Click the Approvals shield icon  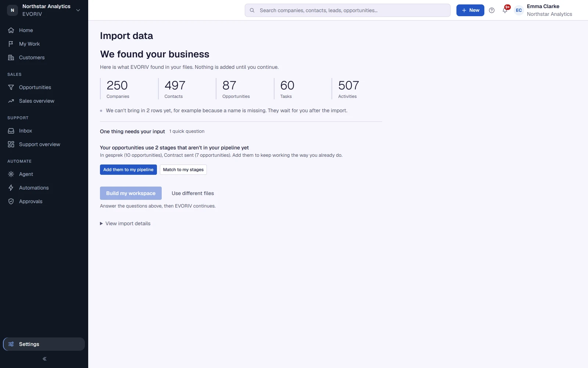pos(11,201)
